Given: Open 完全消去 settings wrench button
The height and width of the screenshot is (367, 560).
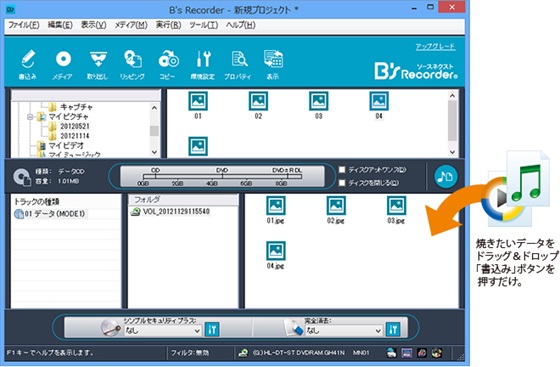Looking at the screenshot, I should [393, 330].
